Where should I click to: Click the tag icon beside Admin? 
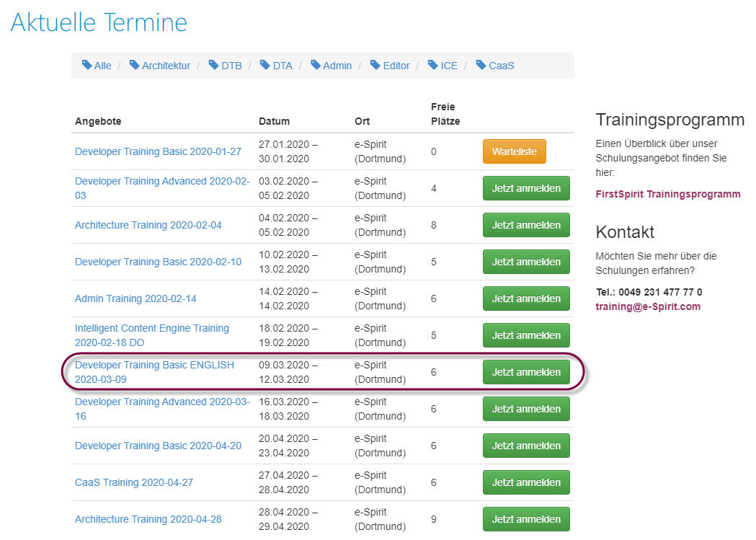click(316, 65)
